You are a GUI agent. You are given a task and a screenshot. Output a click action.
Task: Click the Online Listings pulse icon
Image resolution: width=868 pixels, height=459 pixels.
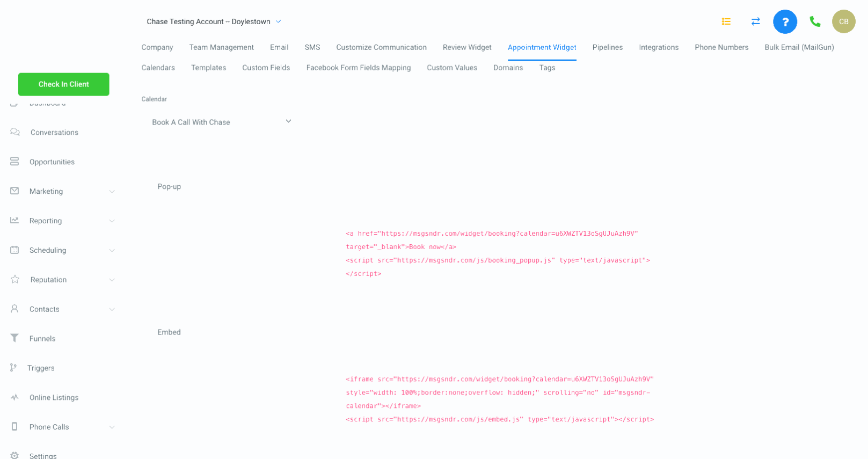14,397
